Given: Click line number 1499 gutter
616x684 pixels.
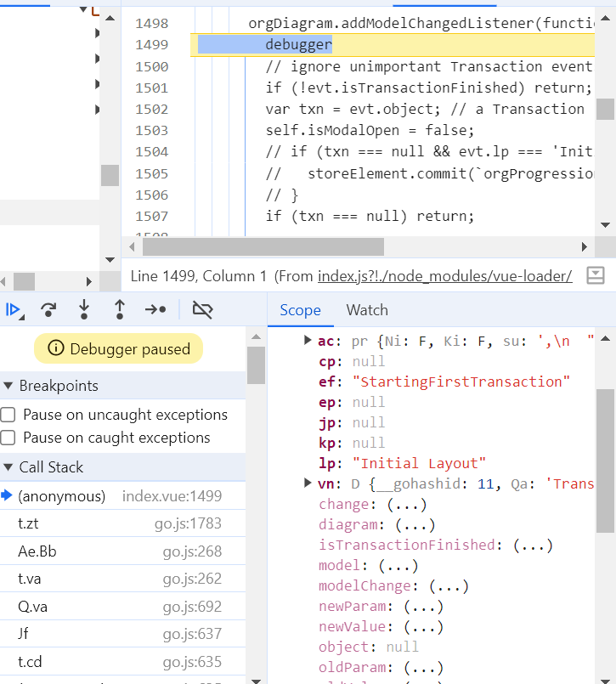Looking at the screenshot, I should [x=151, y=44].
